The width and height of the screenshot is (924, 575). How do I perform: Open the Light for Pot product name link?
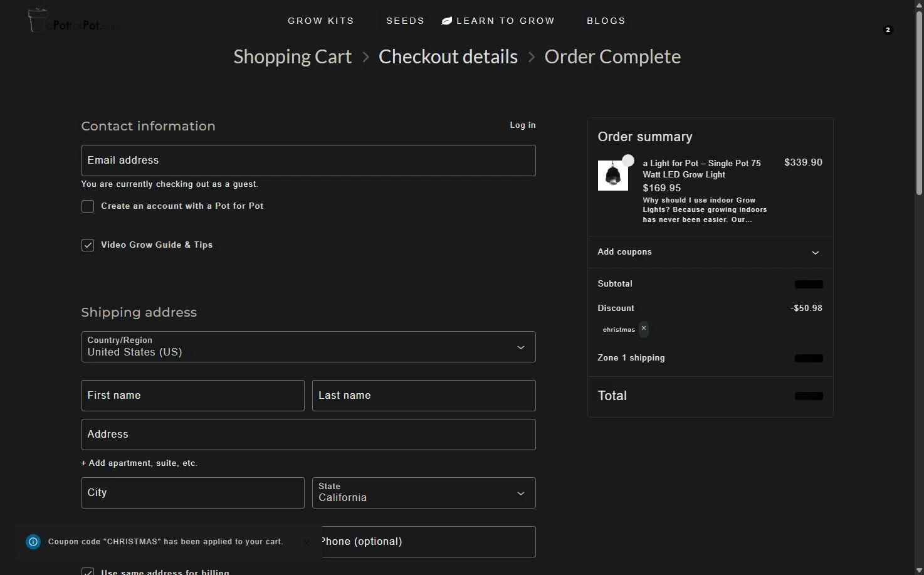point(702,169)
